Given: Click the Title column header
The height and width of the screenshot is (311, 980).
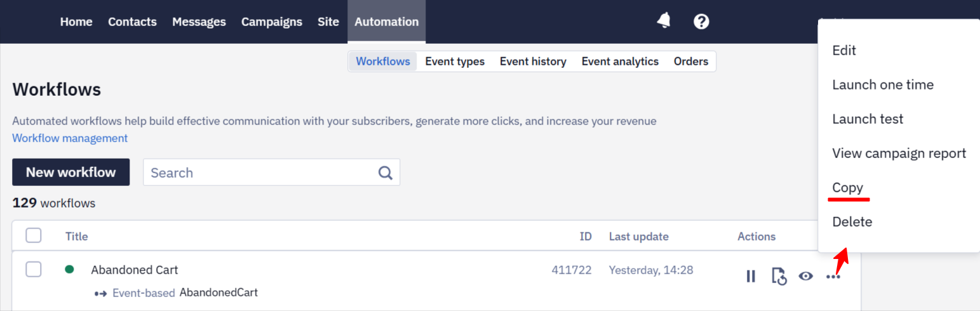Looking at the screenshot, I should [x=77, y=236].
